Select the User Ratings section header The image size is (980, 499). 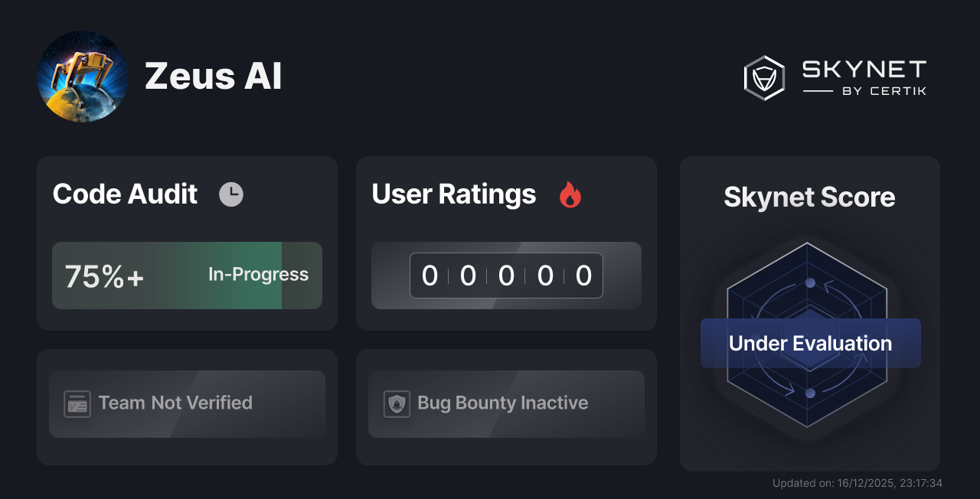point(453,194)
